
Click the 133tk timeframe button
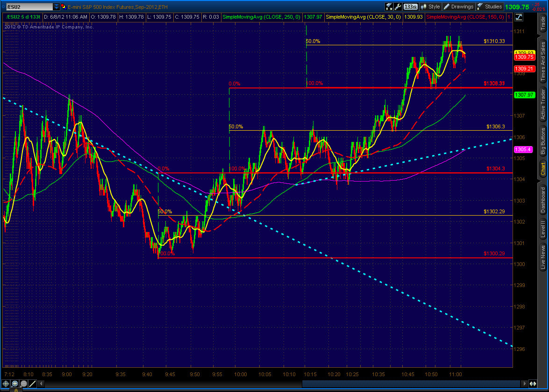click(410, 7)
